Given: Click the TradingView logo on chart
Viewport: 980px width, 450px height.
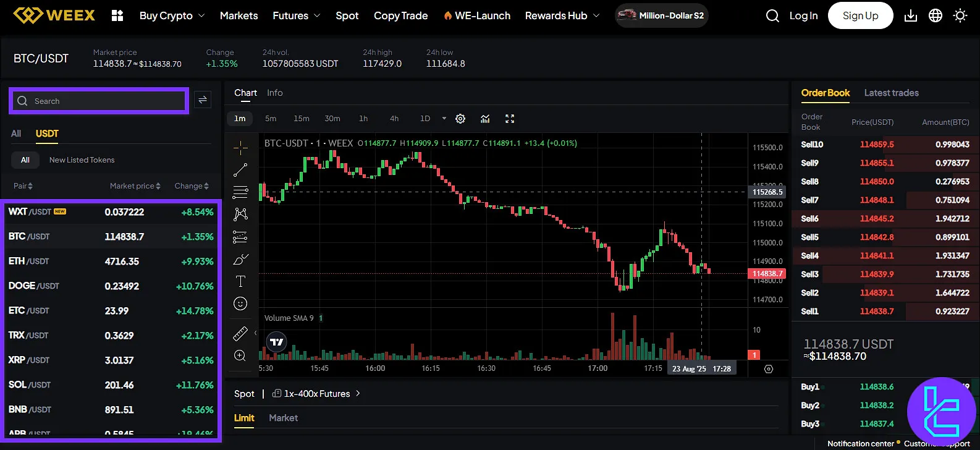Looking at the screenshot, I should click(x=277, y=342).
